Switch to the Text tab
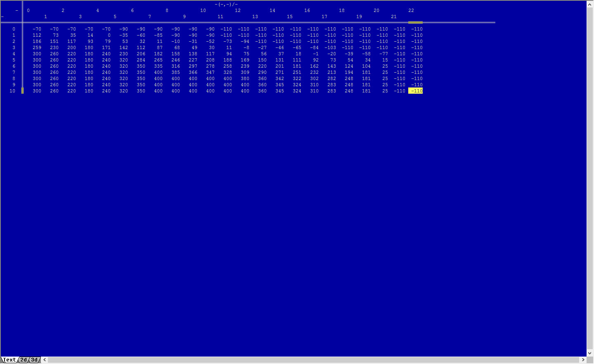The width and height of the screenshot is (594, 364). [x=9, y=360]
